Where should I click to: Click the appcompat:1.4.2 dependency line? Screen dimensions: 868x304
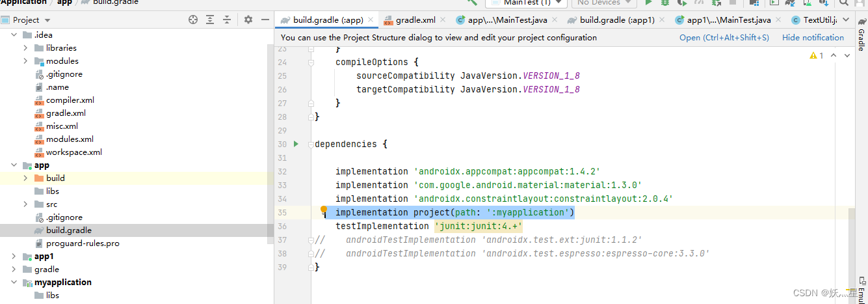click(468, 172)
